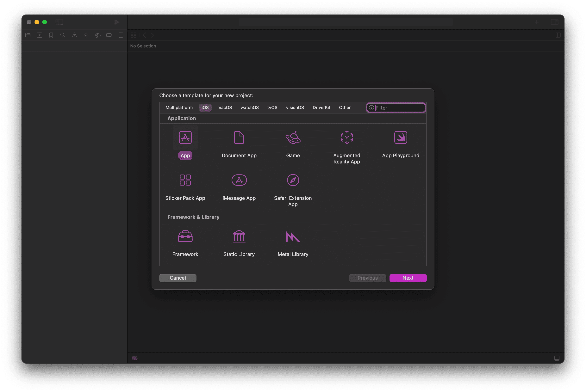Image resolution: width=586 pixels, height=392 pixels.
Task: Show the bookmark navigator
Action: tap(51, 35)
